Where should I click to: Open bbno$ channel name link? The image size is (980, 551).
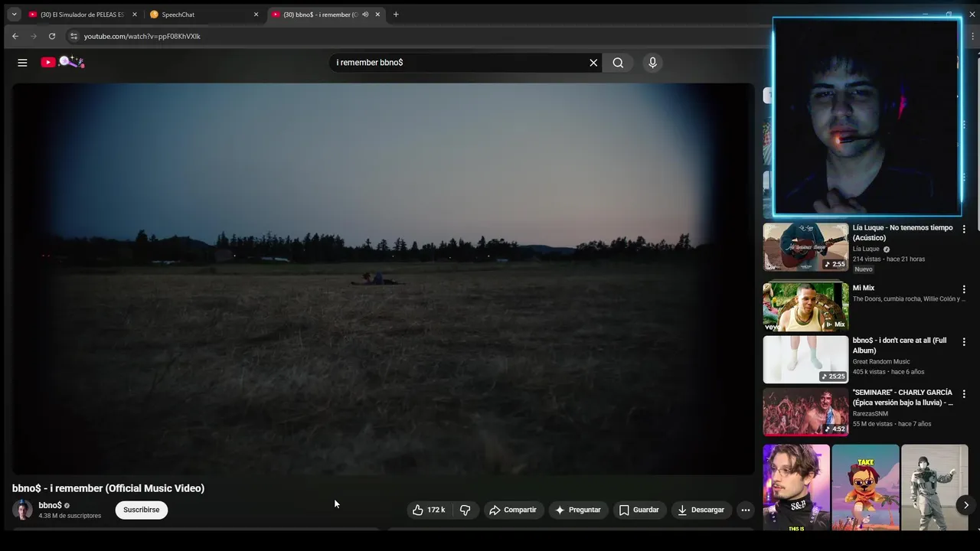point(50,505)
